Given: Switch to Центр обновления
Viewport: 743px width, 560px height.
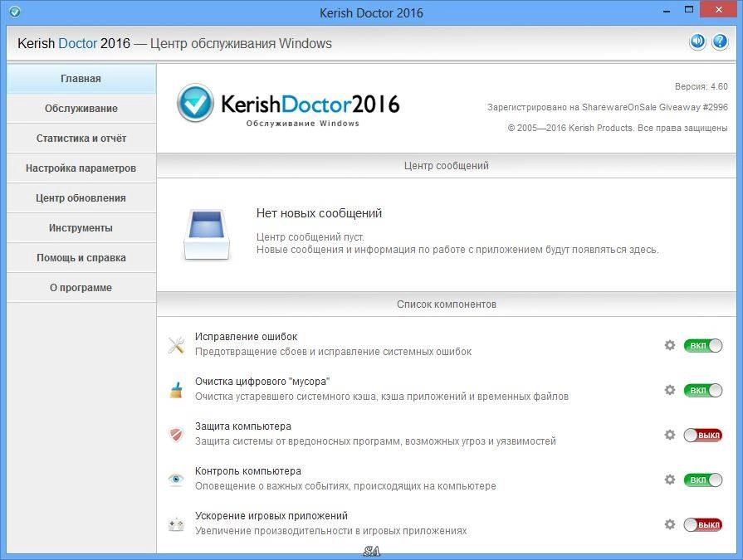Looking at the screenshot, I should pos(81,198).
